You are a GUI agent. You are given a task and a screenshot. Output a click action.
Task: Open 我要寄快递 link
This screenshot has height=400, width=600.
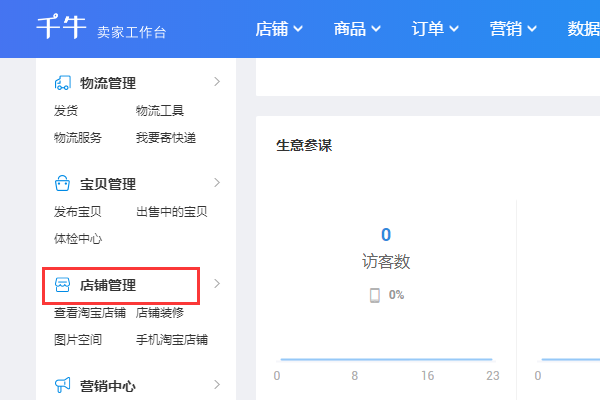(166, 138)
